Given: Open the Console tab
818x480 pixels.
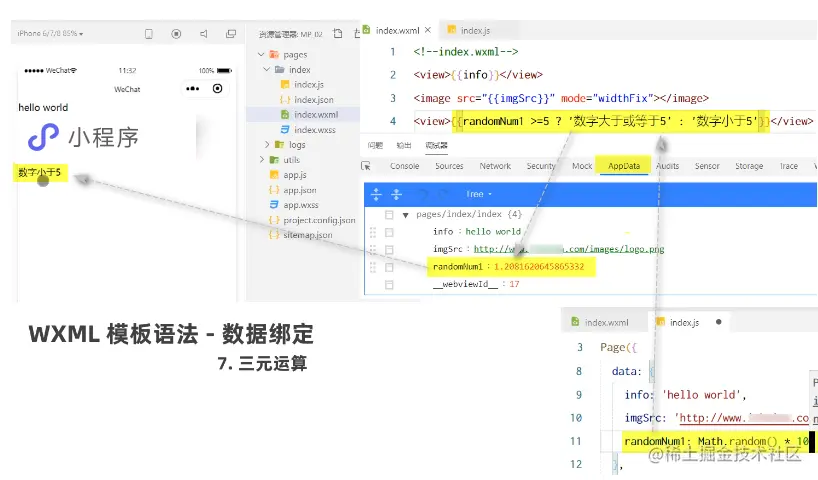Looking at the screenshot, I should pos(404,166).
